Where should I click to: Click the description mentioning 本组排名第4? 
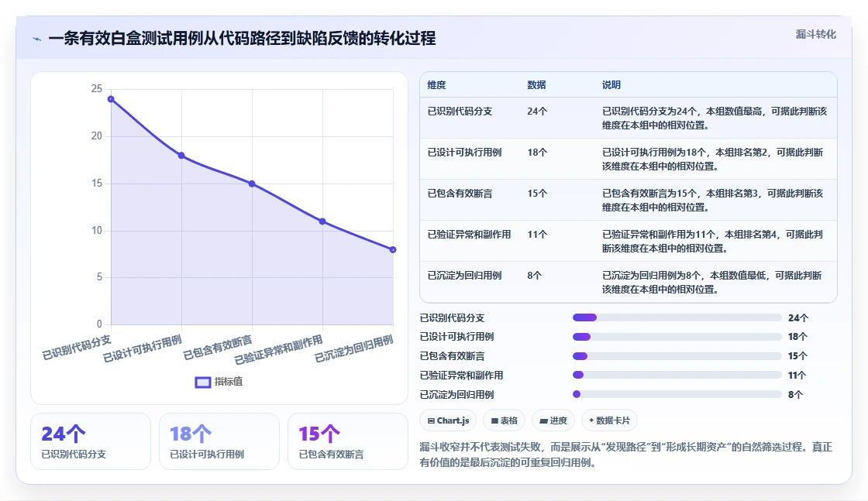click(712, 241)
